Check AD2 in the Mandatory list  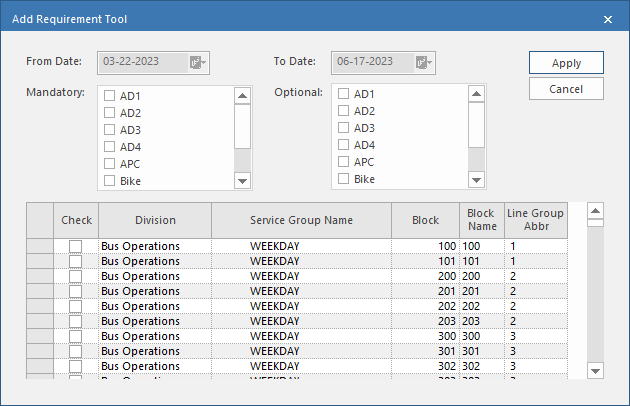[109, 113]
